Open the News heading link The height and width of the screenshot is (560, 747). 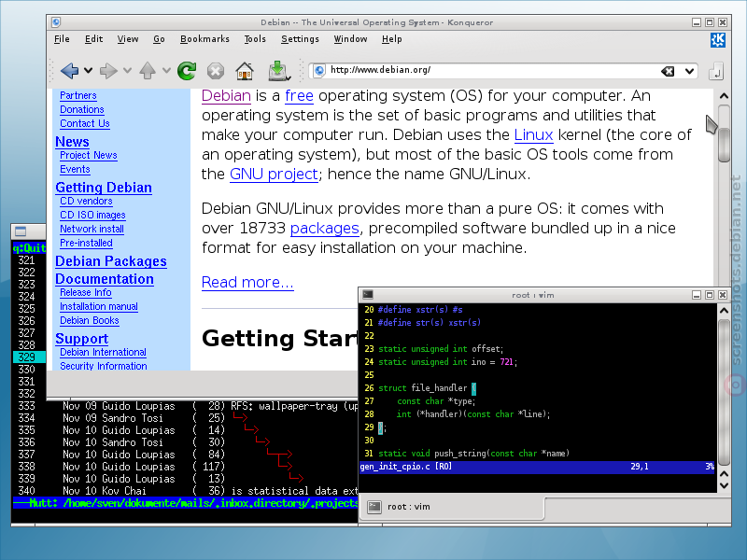[72, 142]
